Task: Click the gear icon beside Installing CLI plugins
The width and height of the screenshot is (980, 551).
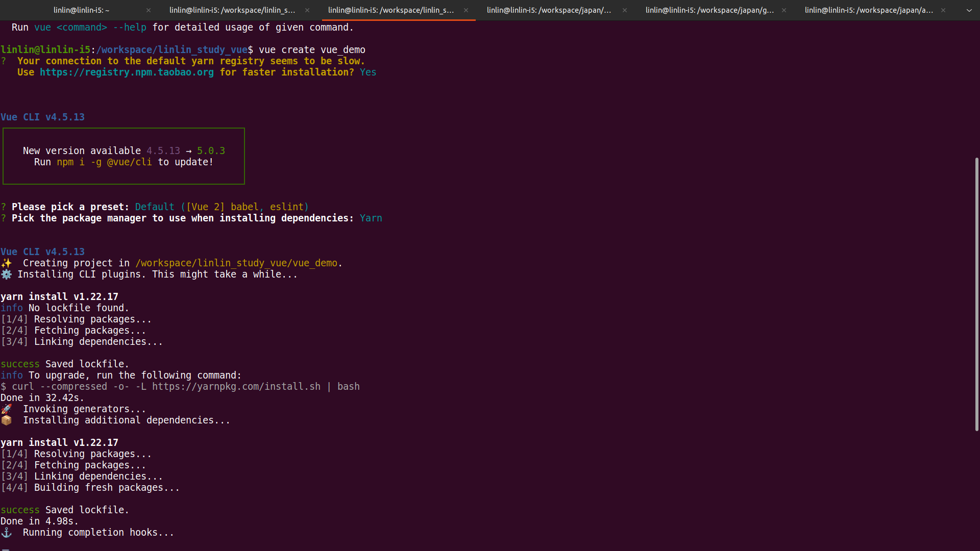Action: (6, 274)
